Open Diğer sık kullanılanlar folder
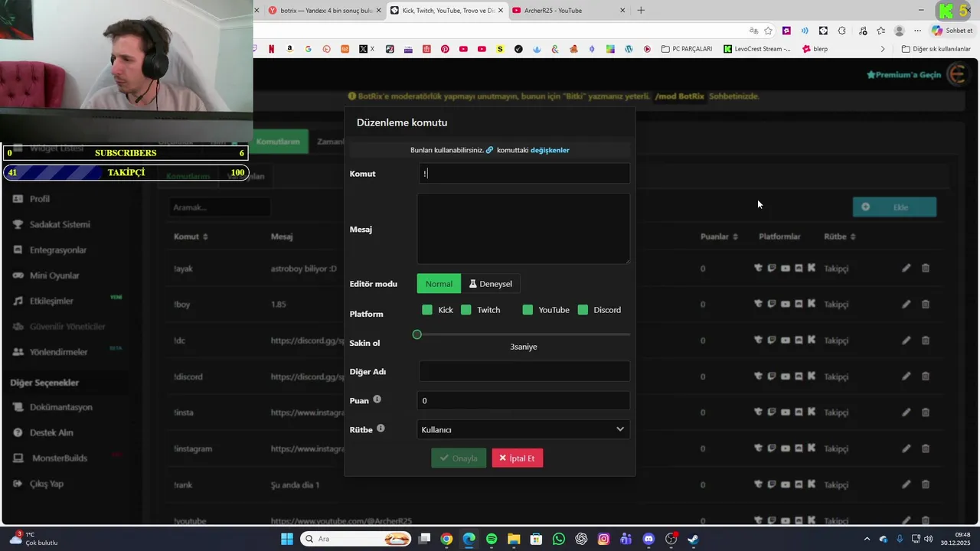Screen dimensions: 980x551 click(936, 49)
